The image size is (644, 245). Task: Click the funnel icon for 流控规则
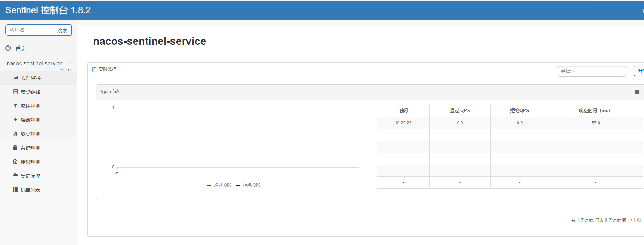click(15, 106)
